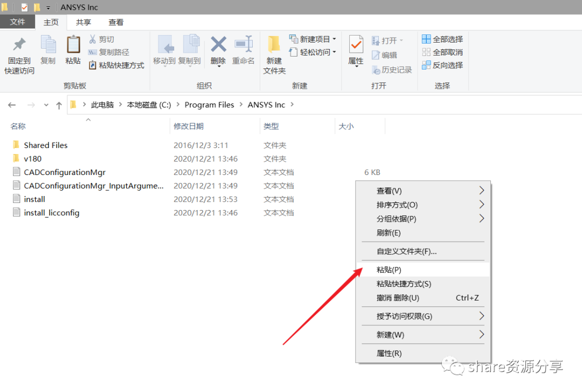Sort by the Name column header
Viewport: 582px width, 392px height.
[x=18, y=126]
